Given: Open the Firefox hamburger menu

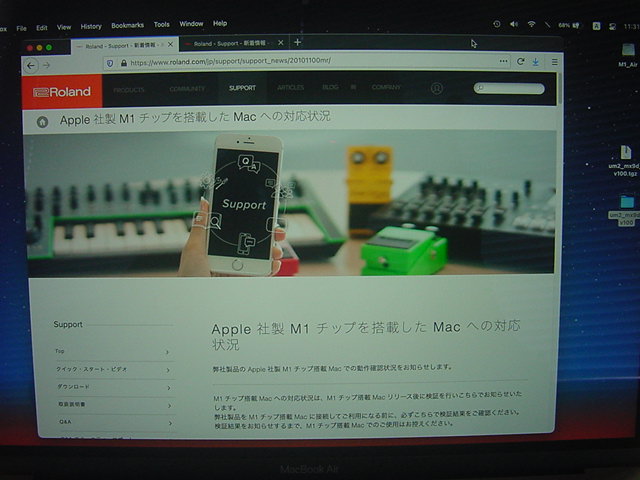Looking at the screenshot, I should point(554,62).
